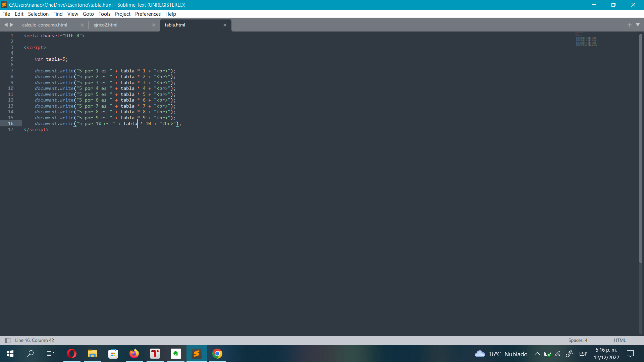Open the Find menu
Viewport: 644px width, 362px height.
point(58,14)
